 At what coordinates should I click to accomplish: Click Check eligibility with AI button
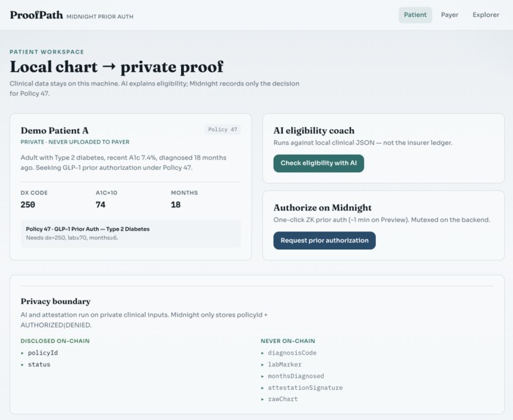[x=319, y=163]
